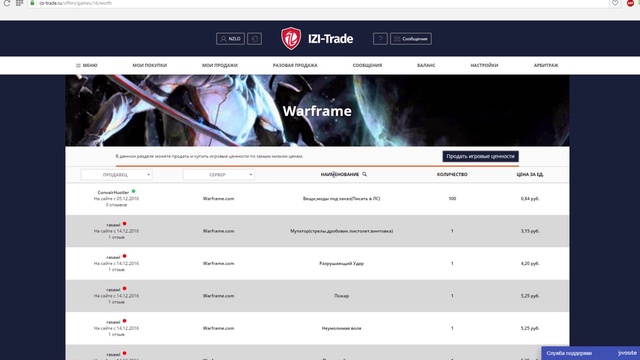Open the Вещи,моды под заказ(Писать в ЛС) offer
This screenshot has height=360, width=640.
(x=341, y=199)
